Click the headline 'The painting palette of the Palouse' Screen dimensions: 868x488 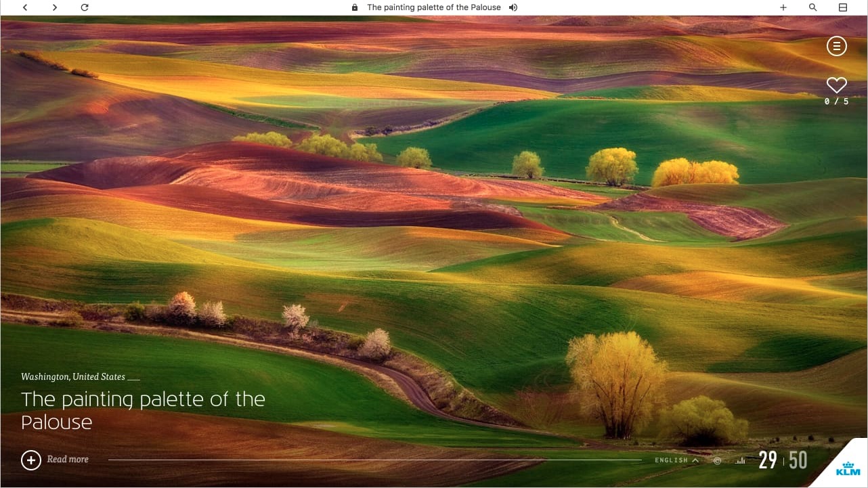click(143, 410)
